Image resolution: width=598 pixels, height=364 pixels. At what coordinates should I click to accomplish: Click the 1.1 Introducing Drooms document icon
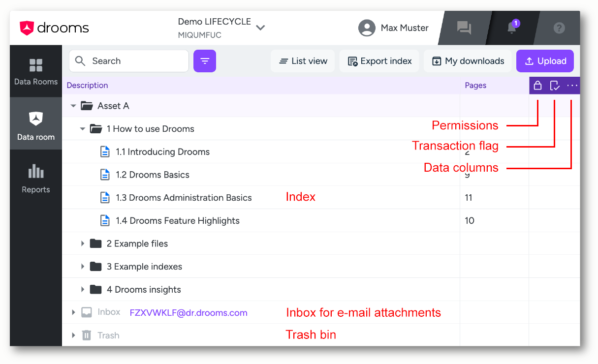pyautogui.click(x=105, y=152)
